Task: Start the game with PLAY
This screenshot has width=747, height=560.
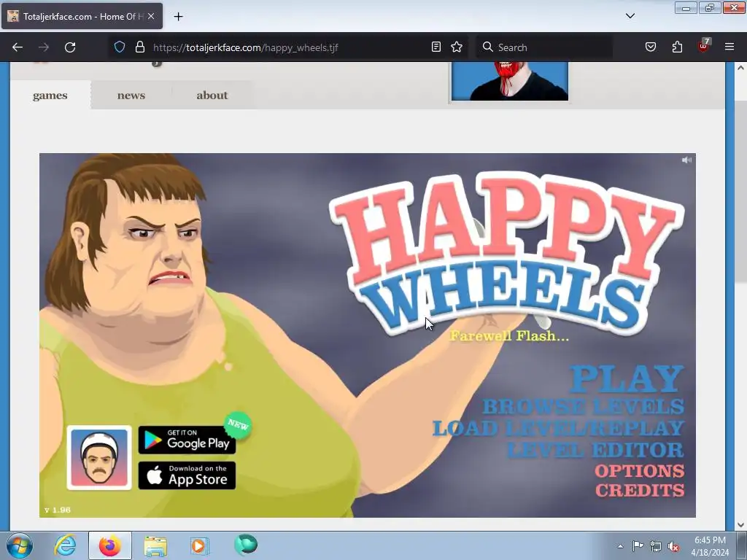Action: [x=627, y=379]
